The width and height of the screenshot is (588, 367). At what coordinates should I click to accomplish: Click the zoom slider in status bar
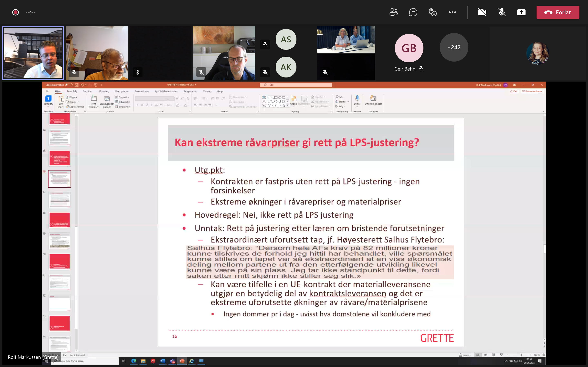click(521, 355)
